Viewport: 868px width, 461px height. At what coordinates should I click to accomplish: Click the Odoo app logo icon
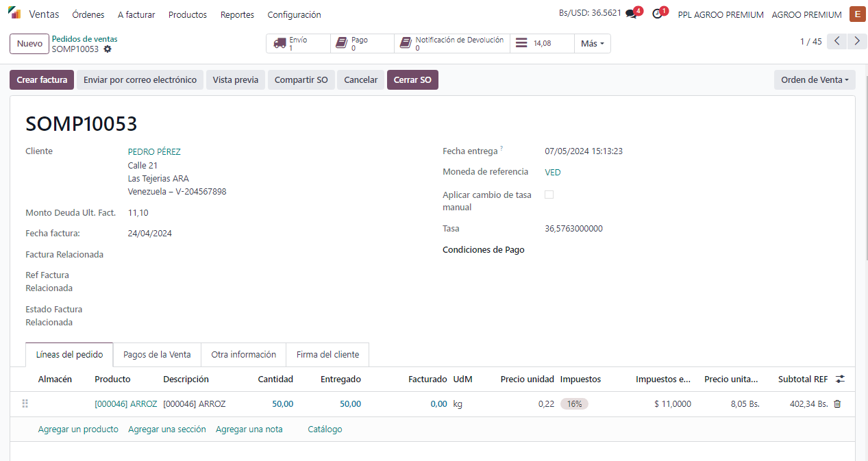click(x=14, y=14)
